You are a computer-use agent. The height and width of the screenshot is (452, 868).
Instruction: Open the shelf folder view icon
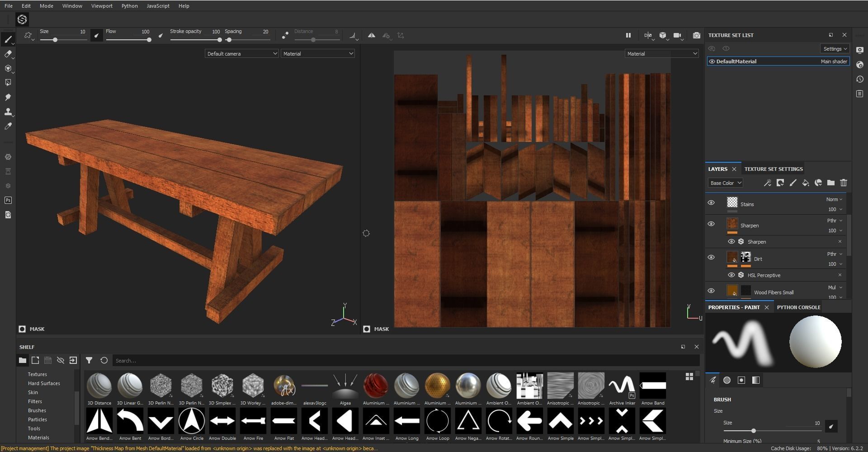(22, 360)
